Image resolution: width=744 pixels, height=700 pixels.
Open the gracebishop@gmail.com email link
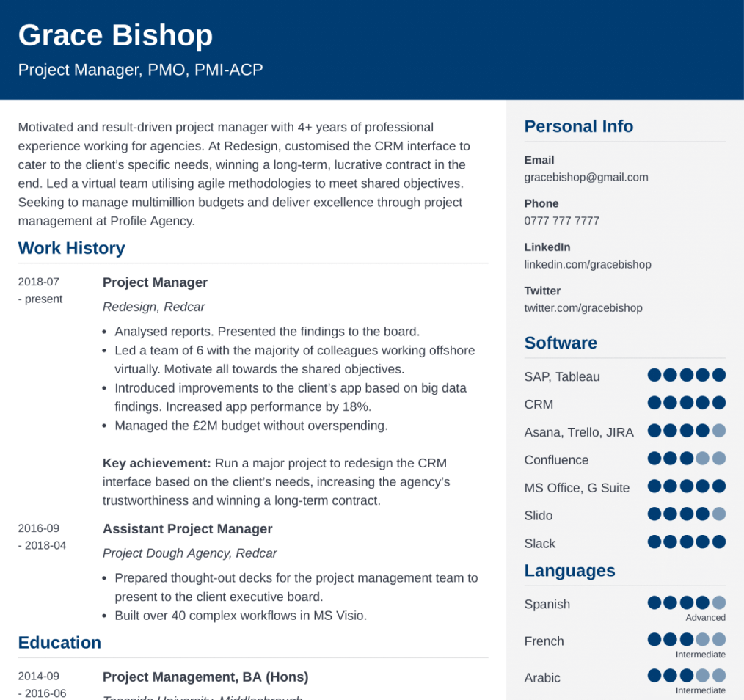[x=586, y=177]
